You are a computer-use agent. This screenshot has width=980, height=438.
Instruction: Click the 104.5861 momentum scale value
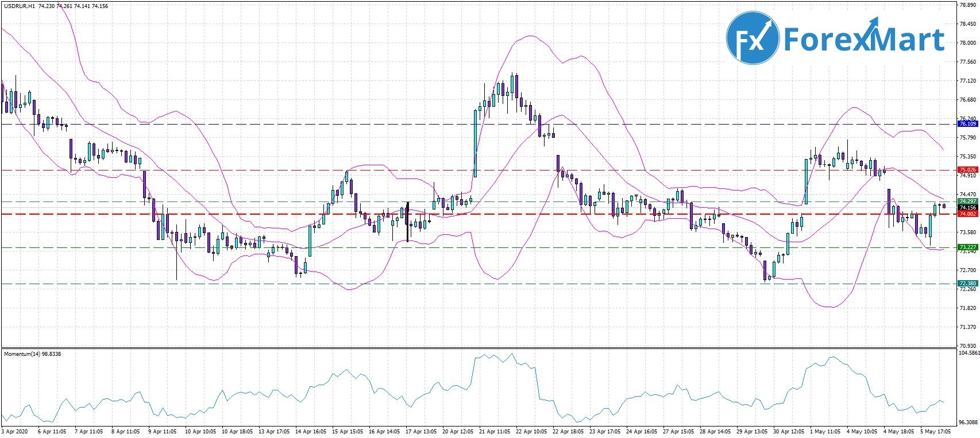(967, 354)
